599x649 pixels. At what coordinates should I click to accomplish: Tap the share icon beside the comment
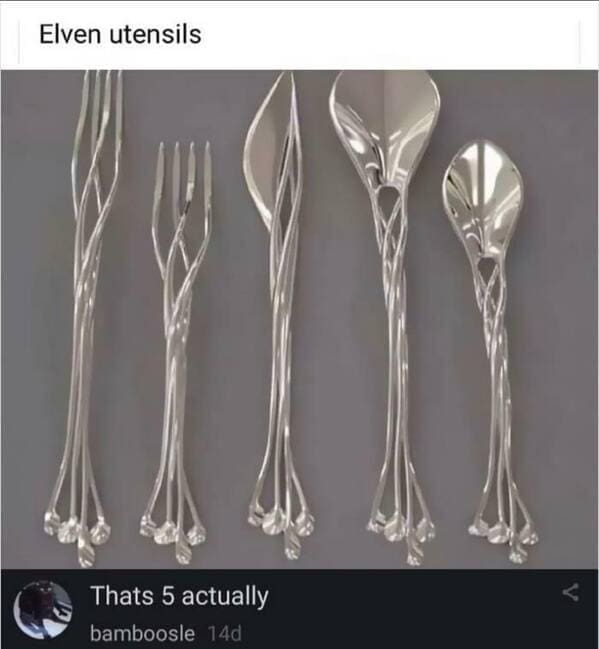[x=571, y=592]
